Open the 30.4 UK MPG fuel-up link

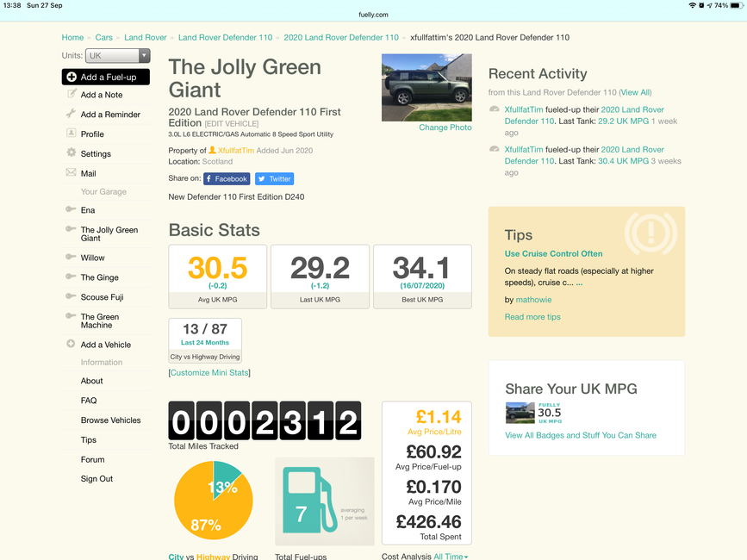(x=623, y=161)
